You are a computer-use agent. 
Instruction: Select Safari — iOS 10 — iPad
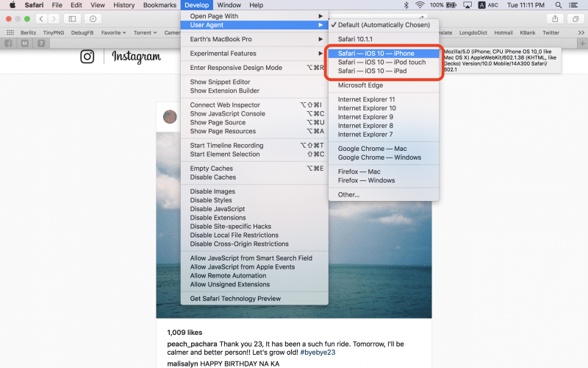pyautogui.click(x=384, y=71)
